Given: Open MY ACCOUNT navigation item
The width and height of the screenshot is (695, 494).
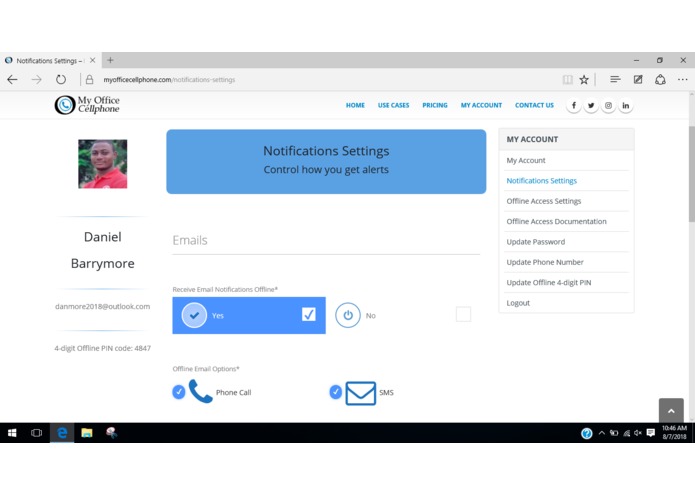Looking at the screenshot, I should coord(481,105).
